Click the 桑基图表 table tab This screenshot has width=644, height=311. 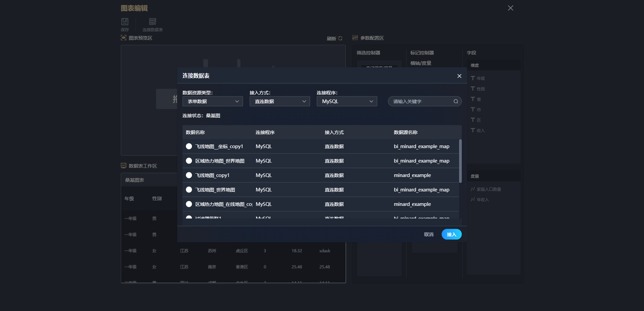(x=135, y=180)
